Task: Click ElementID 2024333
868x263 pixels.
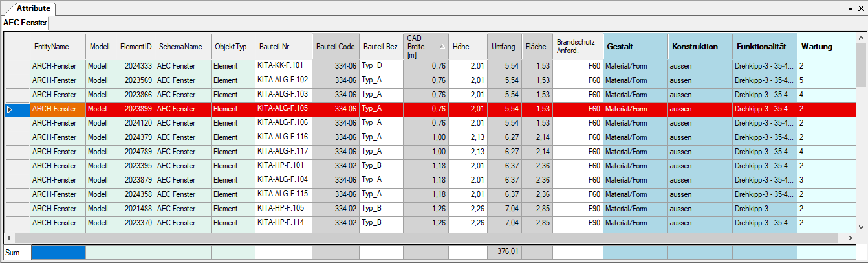Action: pos(136,67)
